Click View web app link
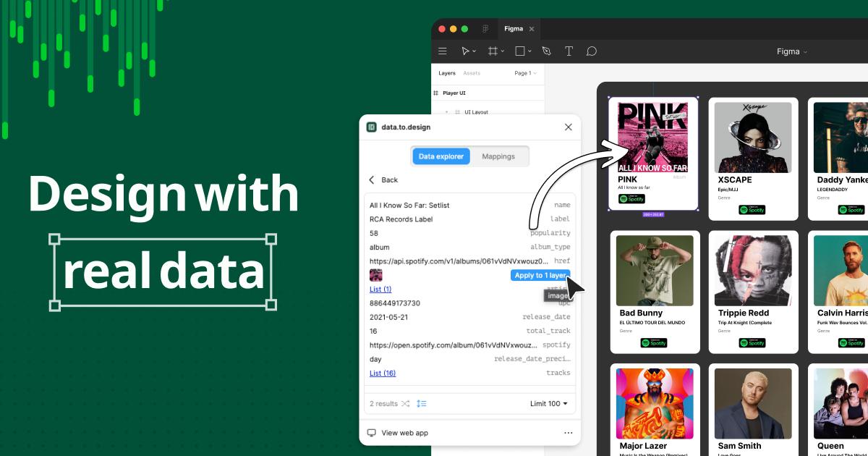This screenshot has width=868, height=456. pyautogui.click(x=405, y=433)
